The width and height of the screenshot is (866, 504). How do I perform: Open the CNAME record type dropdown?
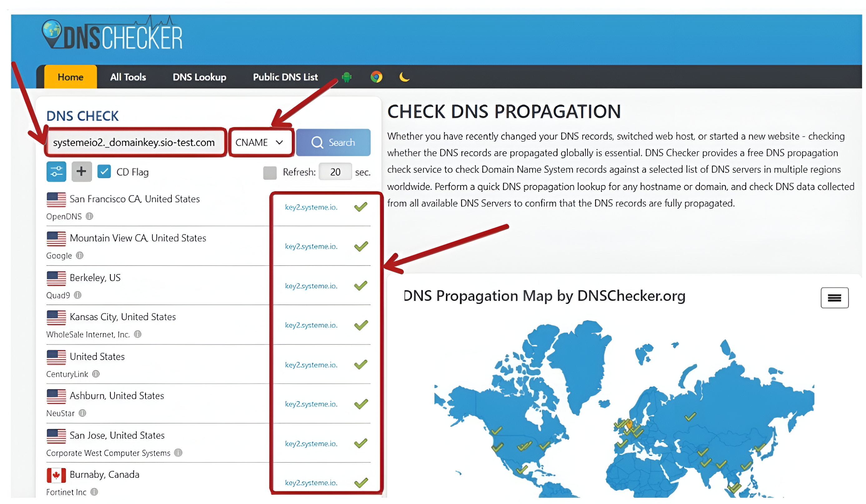[x=261, y=143]
